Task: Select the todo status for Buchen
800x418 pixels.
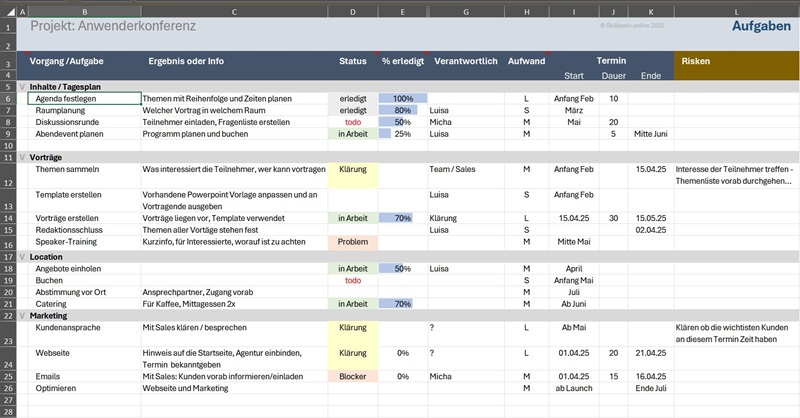Action: pyautogui.click(x=353, y=280)
